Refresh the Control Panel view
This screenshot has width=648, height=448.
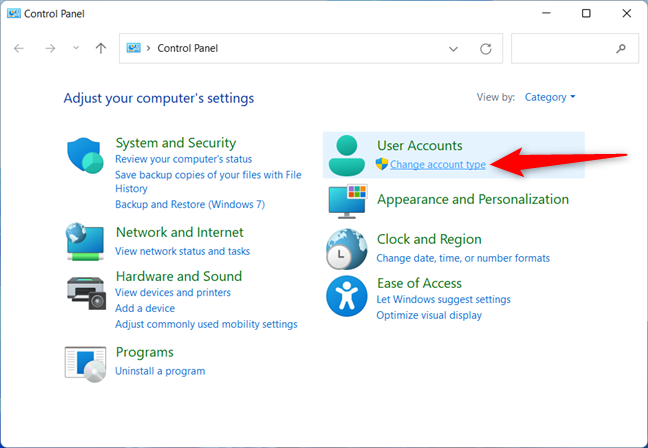(486, 49)
